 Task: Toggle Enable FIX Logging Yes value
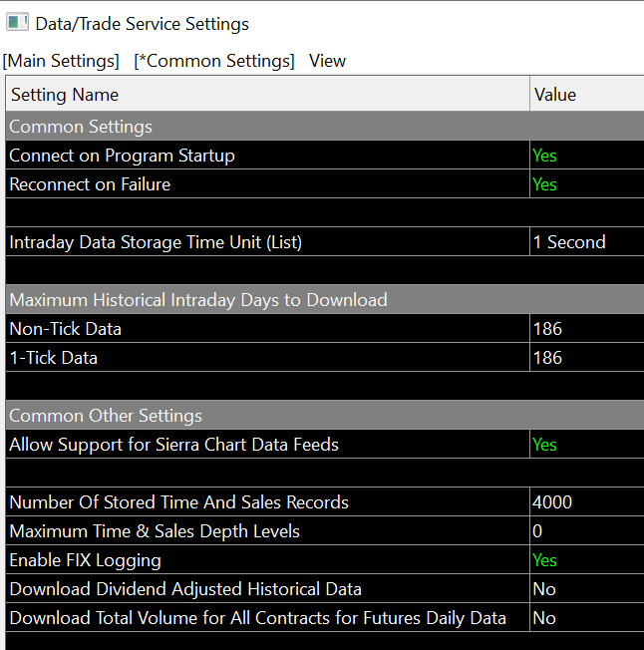[x=587, y=560]
